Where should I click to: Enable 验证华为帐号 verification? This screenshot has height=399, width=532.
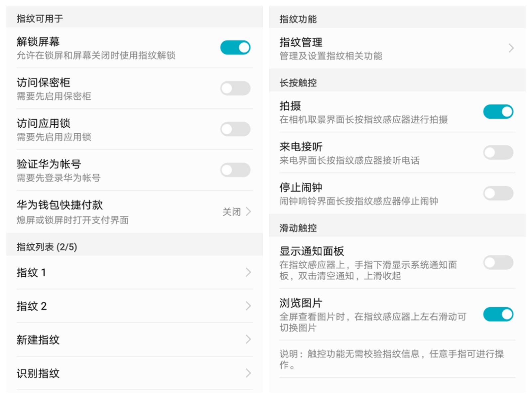(x=235, y=170)
